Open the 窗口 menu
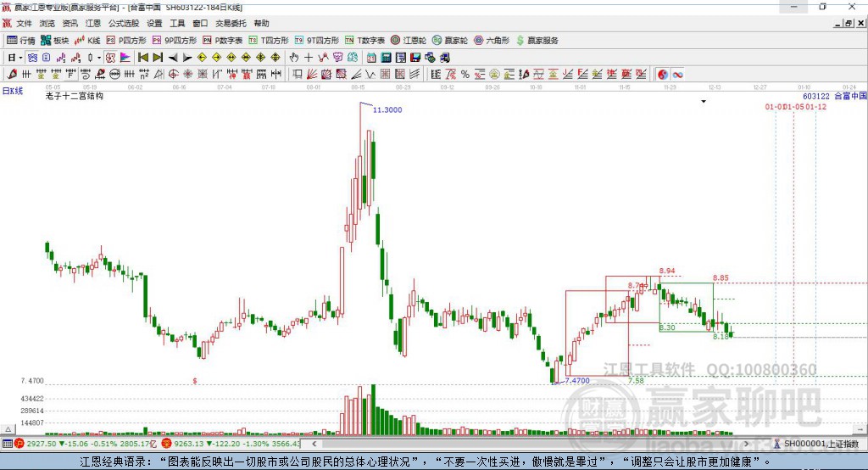The height and width of the screenshot is (470, 868). pos(200,23)
